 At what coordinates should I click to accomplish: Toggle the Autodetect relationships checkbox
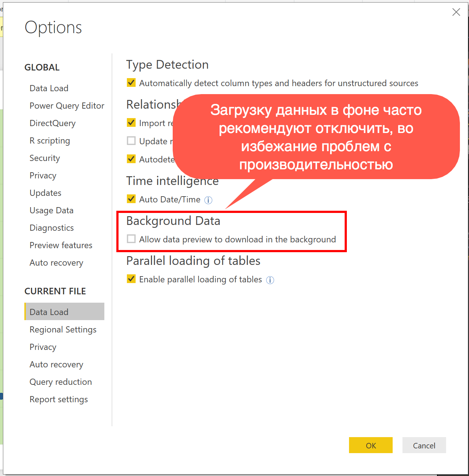tap(131, 159)
